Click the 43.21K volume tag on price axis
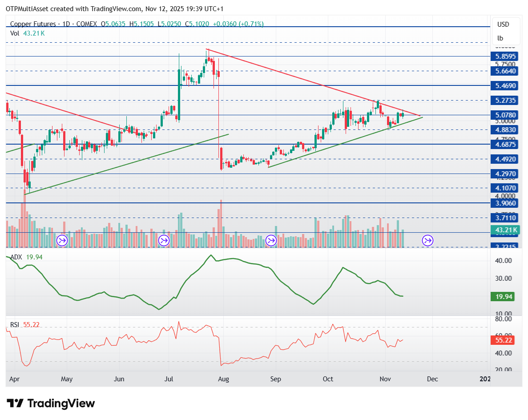Viewport: 528px width, 420px height. point(506,230)
